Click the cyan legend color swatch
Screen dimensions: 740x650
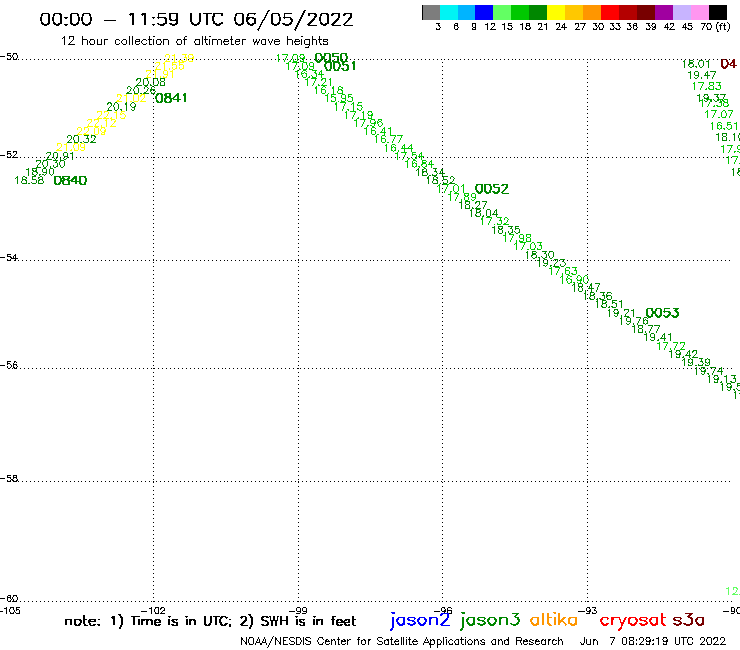click(449, 12)
